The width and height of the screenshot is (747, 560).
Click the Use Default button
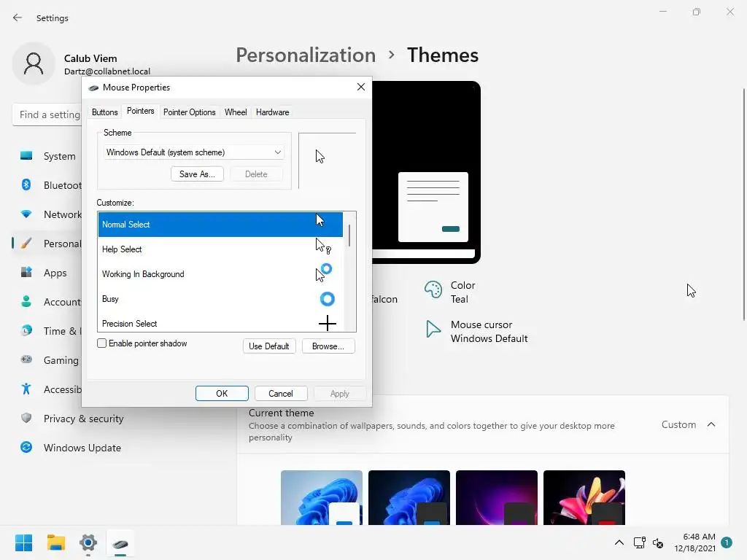coord(269,346)
